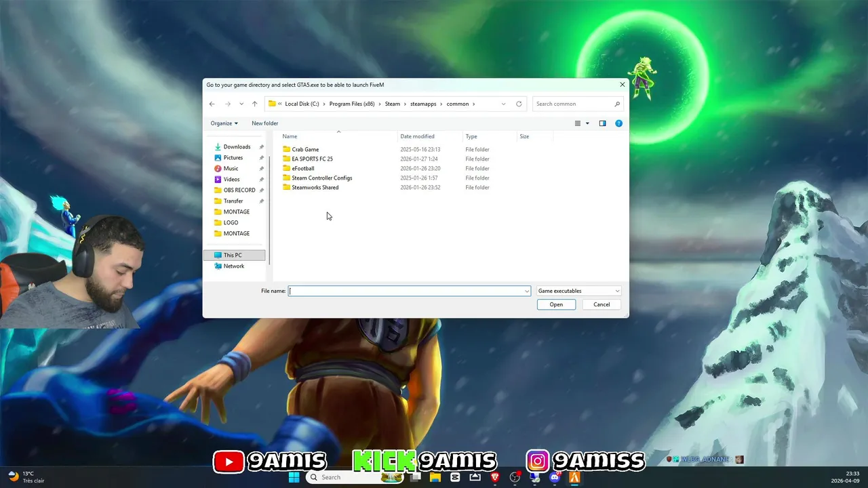This screenshot has height=488, width=868.
Task: Select Network in navigation pane
Action: (234, 266)
